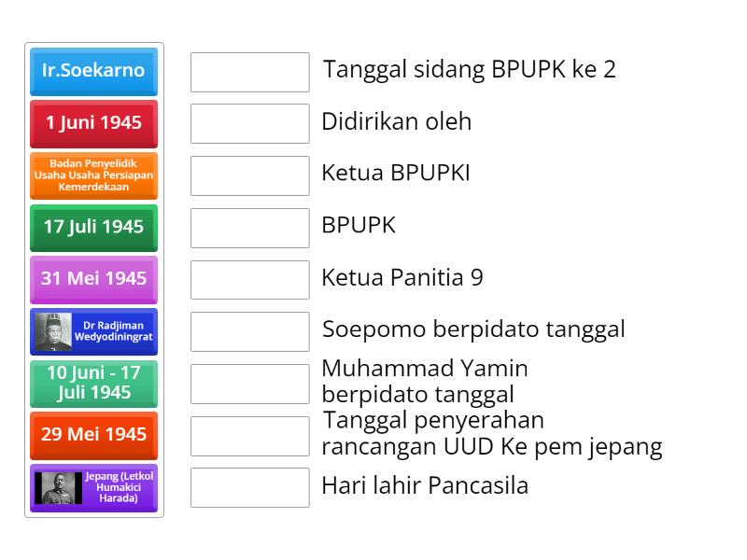
Task: Click the Jepang (Letkol Humakici Harada) photo tile
Action: (93, 487)
